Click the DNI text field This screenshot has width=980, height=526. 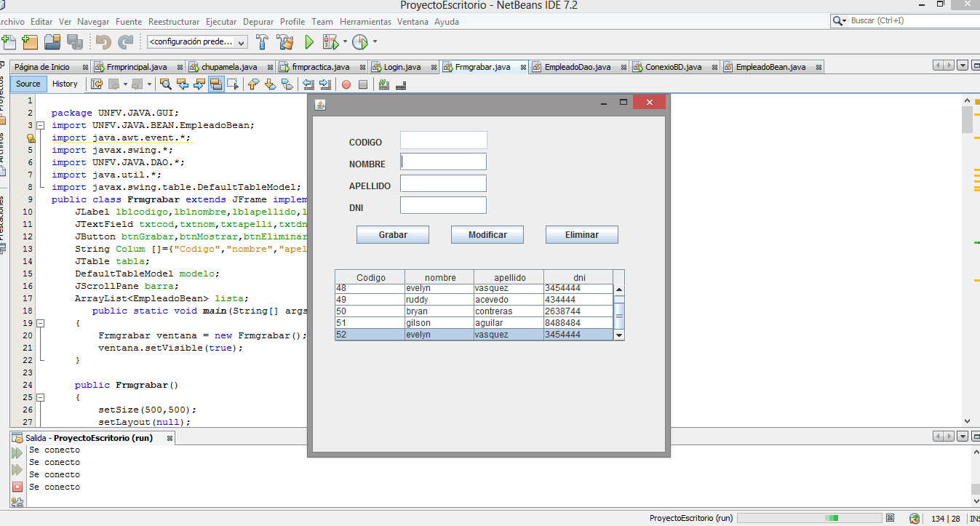(443, 205)
